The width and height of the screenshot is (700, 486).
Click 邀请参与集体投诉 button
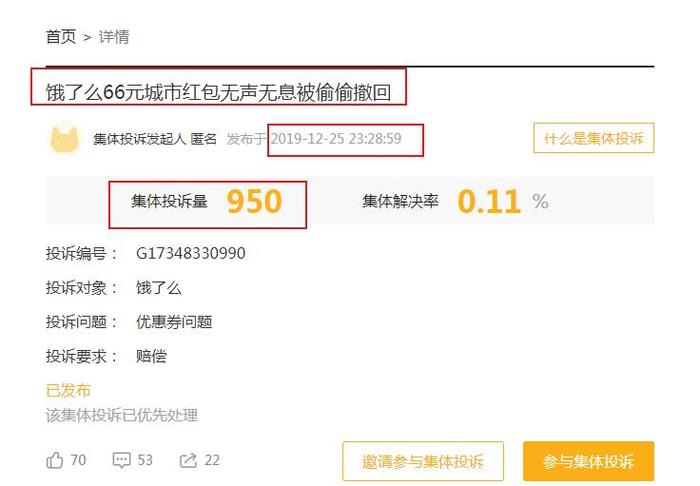point(423,461)
